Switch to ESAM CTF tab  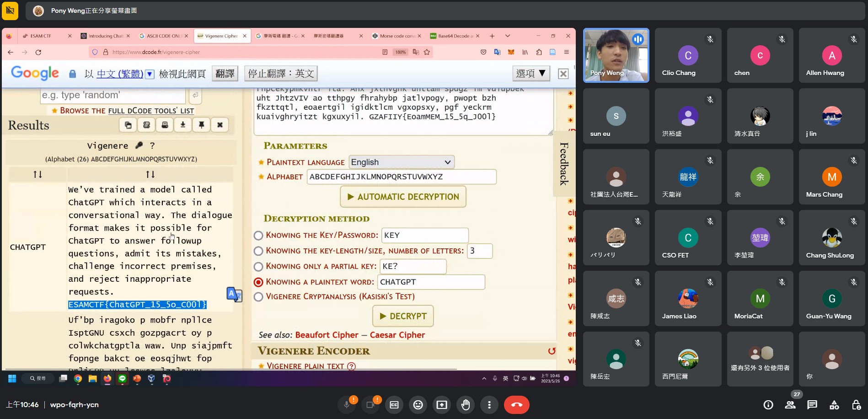click(41, 36)
